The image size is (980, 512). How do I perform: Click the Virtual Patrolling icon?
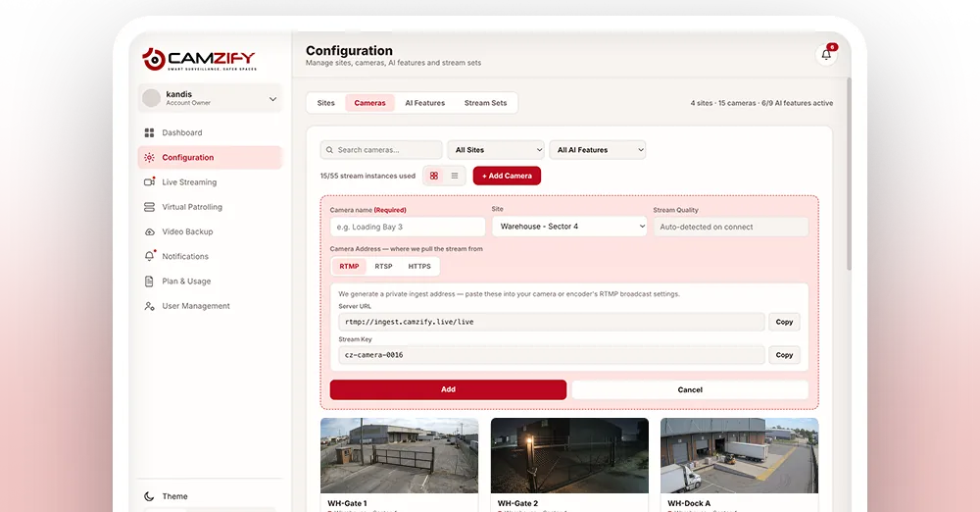click(149, 207)
